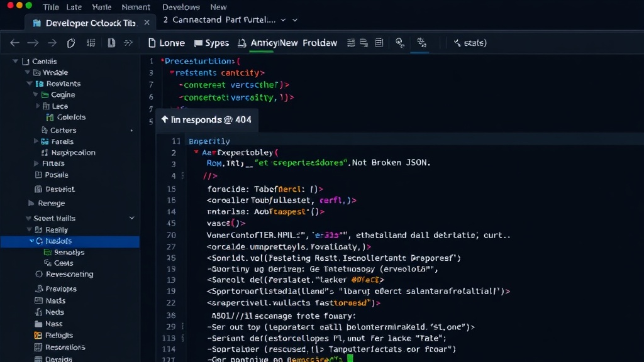Click the back arrow in the toolbar

15,43
